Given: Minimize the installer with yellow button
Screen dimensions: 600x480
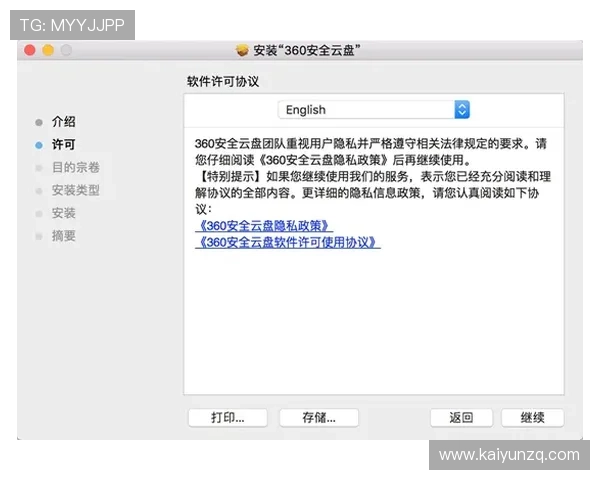Looking at the screenshot, I should (x=48, y=50).
